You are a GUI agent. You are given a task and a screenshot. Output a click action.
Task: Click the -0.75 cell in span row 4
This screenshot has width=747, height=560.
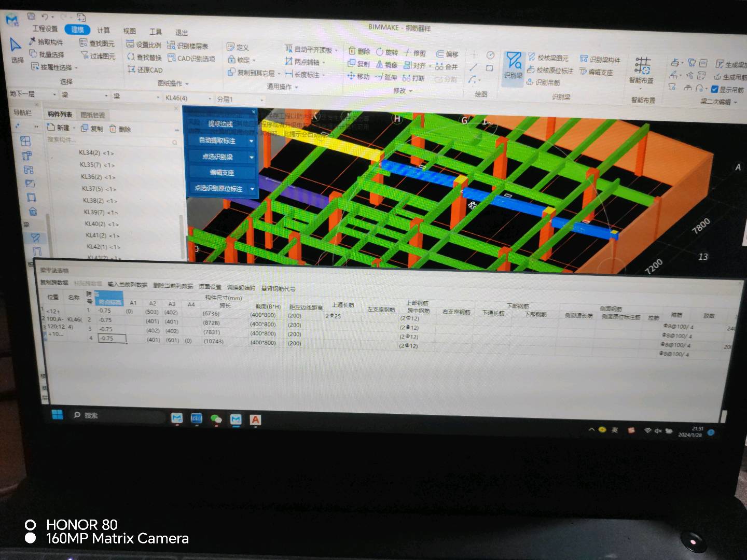[112, 339]
